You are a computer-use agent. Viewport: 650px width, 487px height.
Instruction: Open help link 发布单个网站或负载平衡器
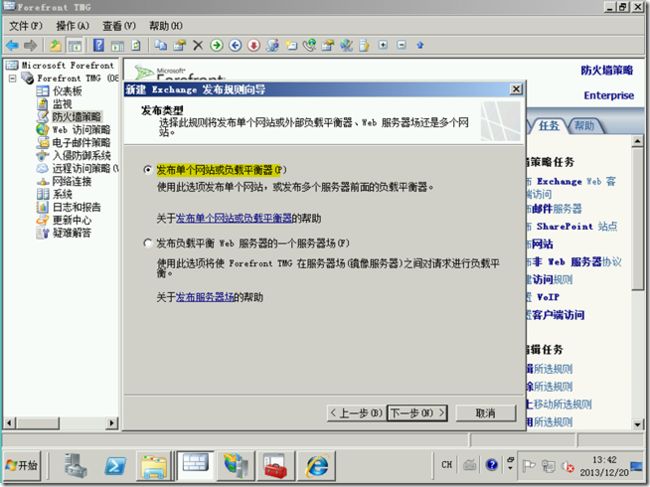tap(234, 218)
